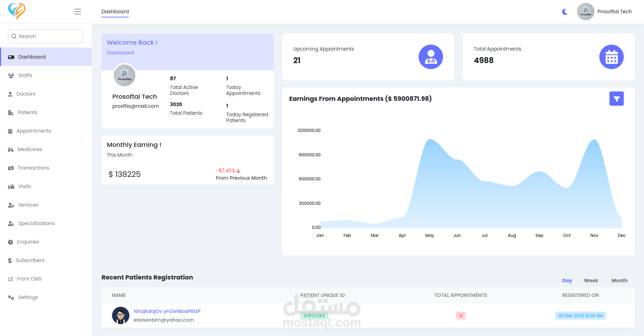This screenshot has height=336, width=644.
Task: Click the magnifier icon in the search box
Action: [14, 36]
